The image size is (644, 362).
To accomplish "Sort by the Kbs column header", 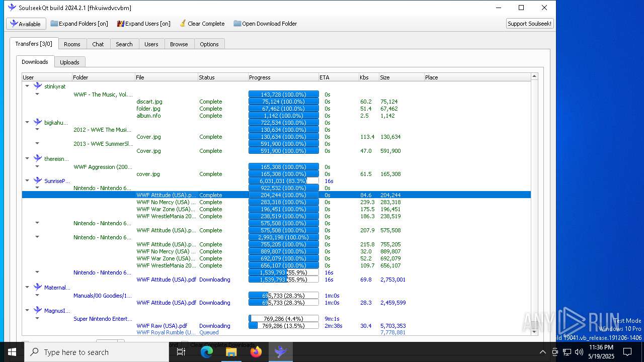I will (369, 77).
